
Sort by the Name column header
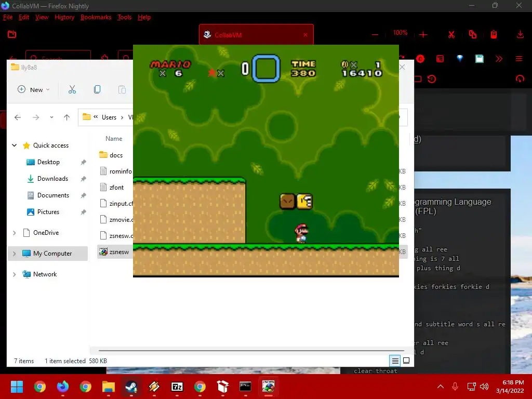tap(114, 139)
